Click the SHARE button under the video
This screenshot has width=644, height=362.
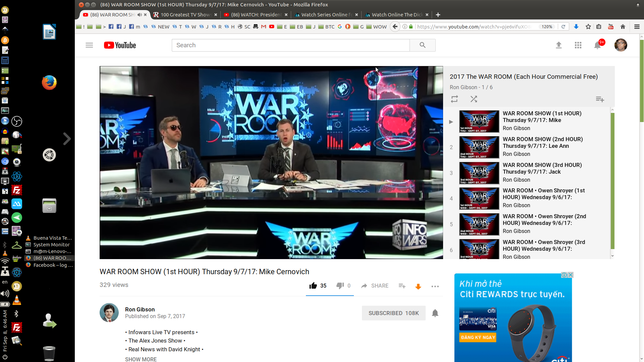click(375, 286)
